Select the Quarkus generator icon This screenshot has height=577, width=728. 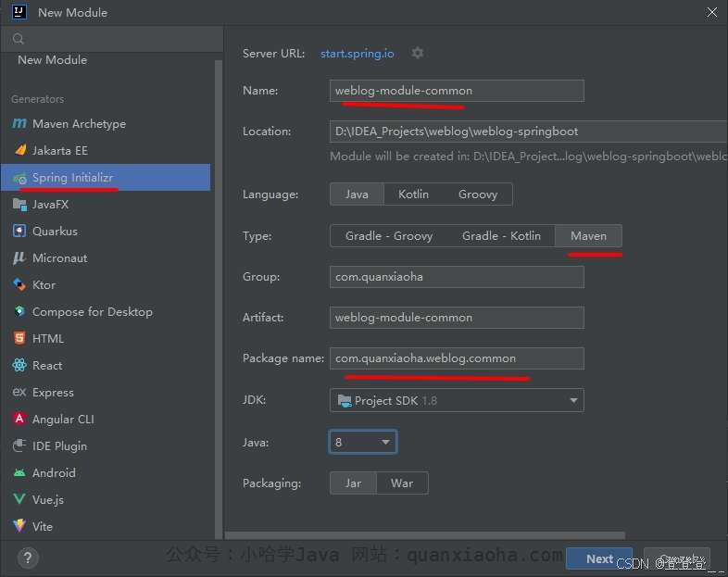click(x=19, y=231)
